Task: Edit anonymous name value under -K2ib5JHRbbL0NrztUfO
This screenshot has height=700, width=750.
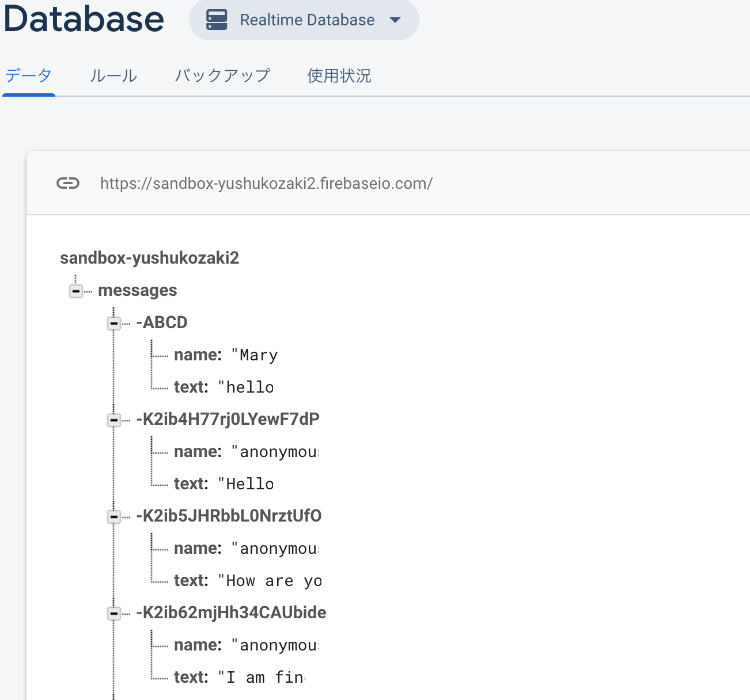Action: 275,549
